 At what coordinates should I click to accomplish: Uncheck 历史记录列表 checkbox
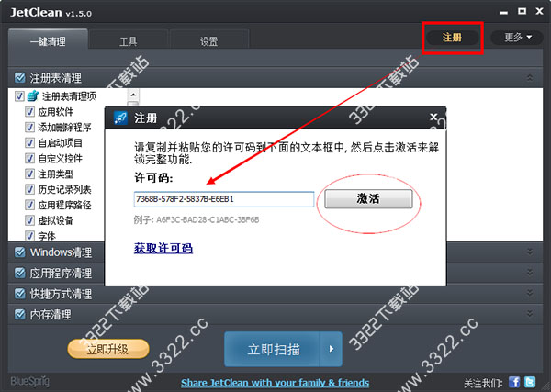pyautogui.click(x=29, y=189)
